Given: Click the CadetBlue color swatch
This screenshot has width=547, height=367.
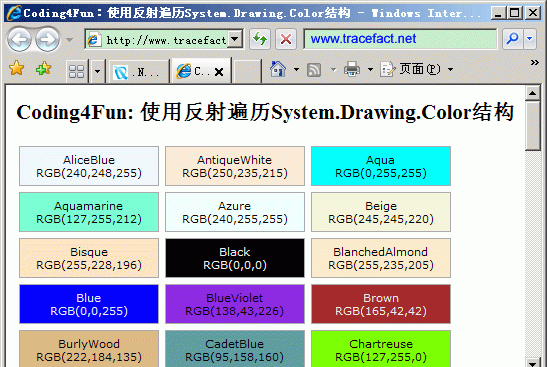Looking at the screenshot, I should [x=235, y=349].
